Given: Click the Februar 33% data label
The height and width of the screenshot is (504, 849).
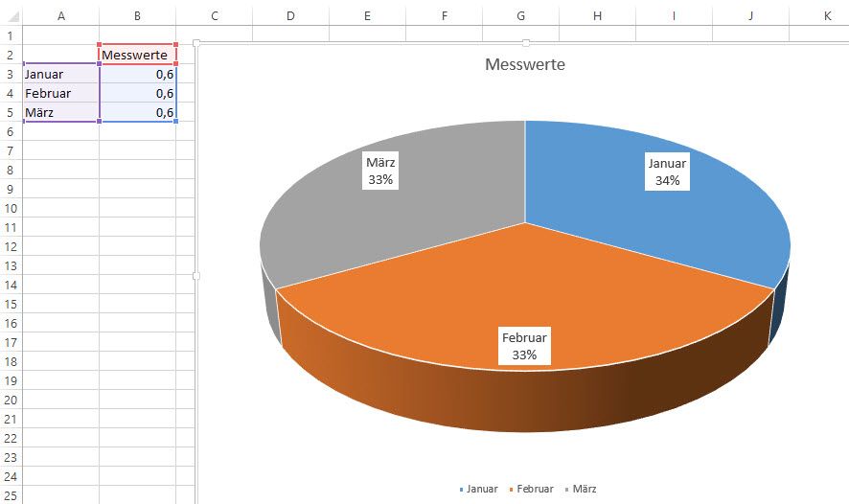Looking at the screenshot, I should [x=524, y=346].
